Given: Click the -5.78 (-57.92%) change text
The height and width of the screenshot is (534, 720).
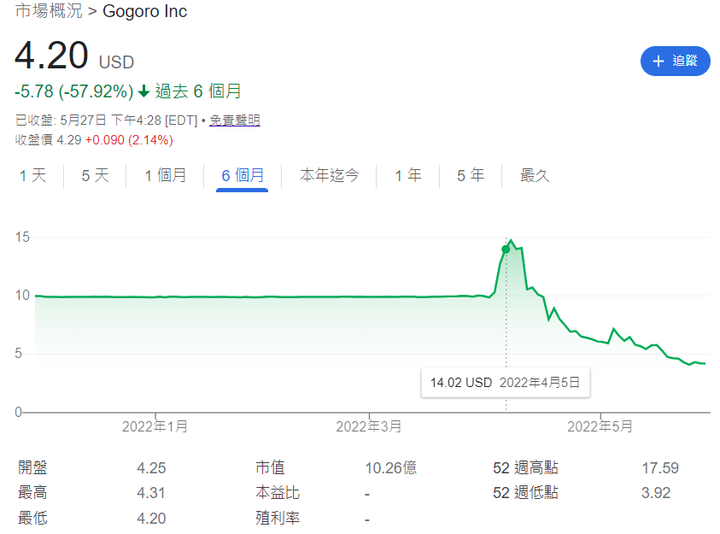Looking at the screenshot, I should [x=74, y=91].
